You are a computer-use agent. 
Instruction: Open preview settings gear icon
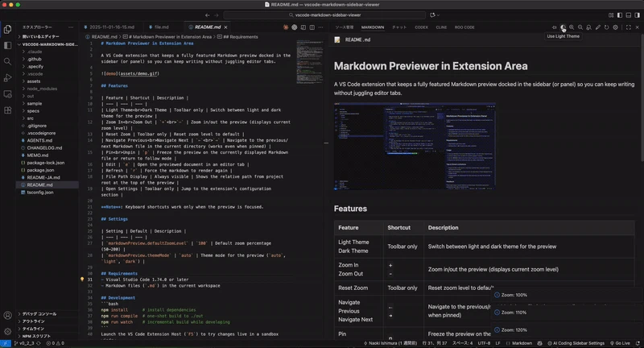click(615, 27)
